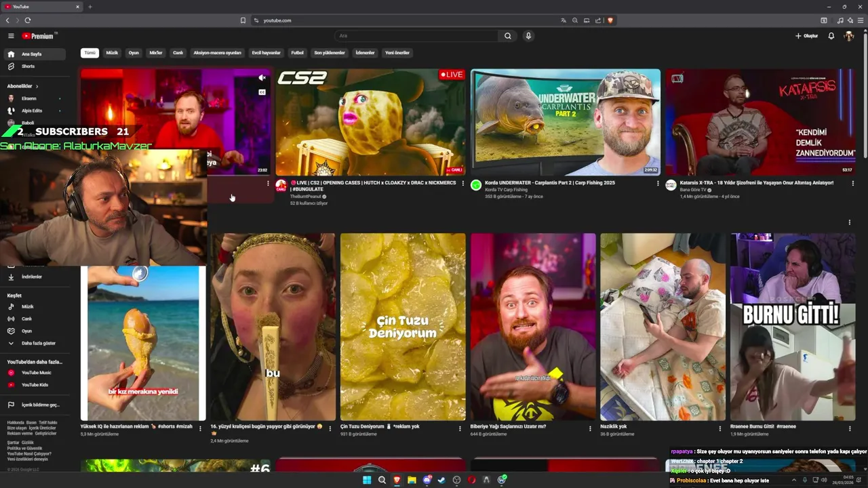Select the Canlı filter chip
868x488 pixels.
point(178,53)
